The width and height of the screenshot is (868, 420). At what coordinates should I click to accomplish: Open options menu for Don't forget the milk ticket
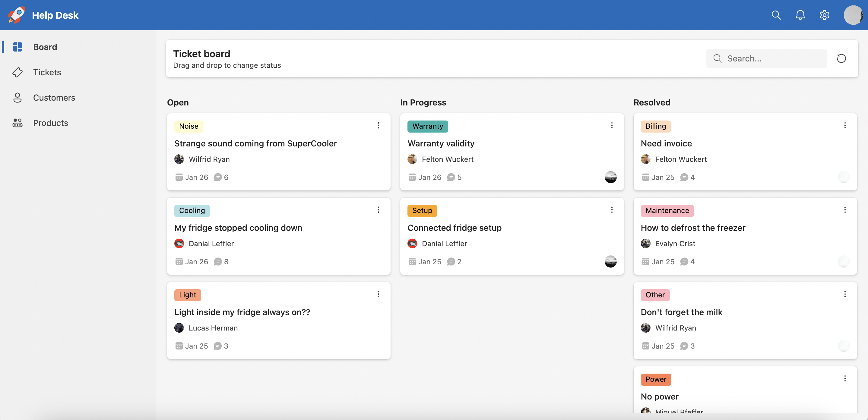pyautogui.click(x=845, y=294)
